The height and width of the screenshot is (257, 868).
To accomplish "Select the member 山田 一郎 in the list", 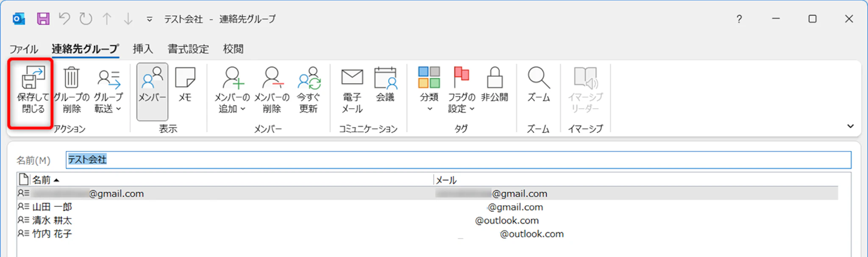I will click(52, 207).
